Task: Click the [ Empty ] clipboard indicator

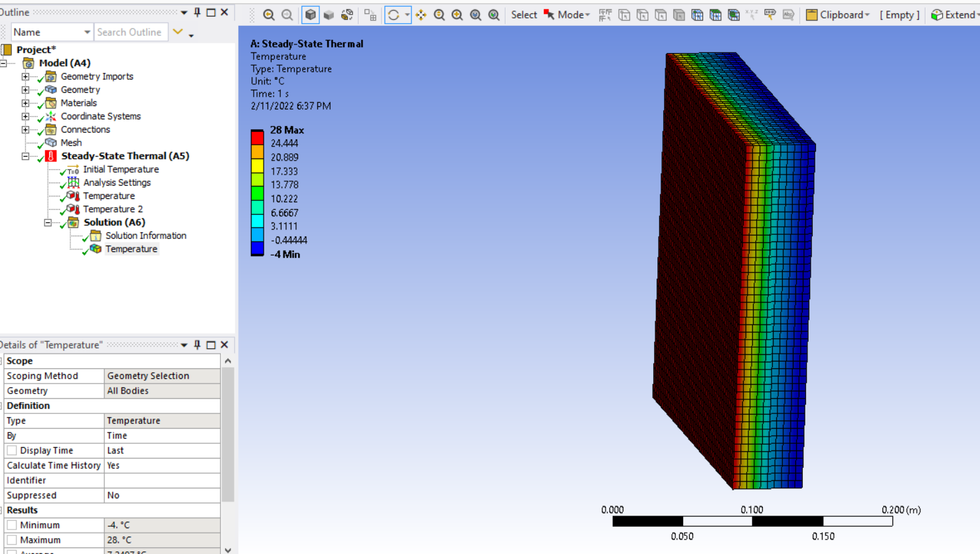Action: (x=900, y=15)
